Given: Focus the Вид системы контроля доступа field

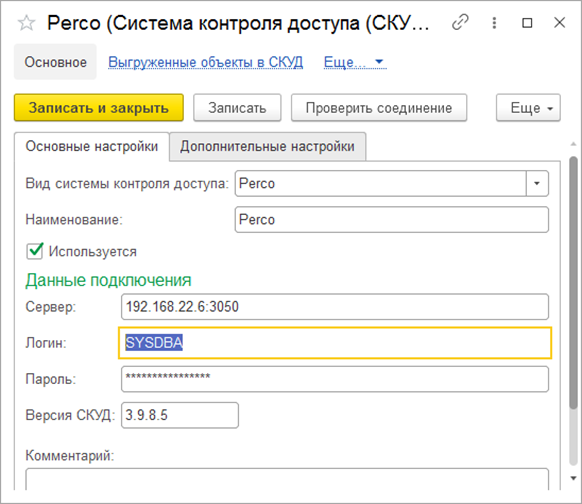Looking at the screenshot, I should [x=380, y=183].
